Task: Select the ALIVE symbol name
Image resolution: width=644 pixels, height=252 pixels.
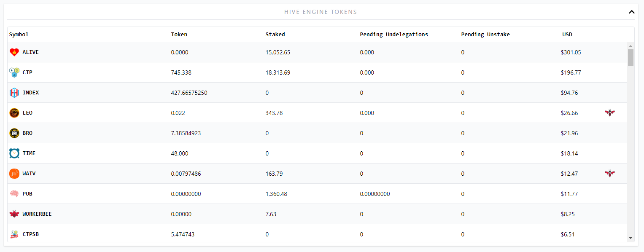Action: tap(31, 52)
